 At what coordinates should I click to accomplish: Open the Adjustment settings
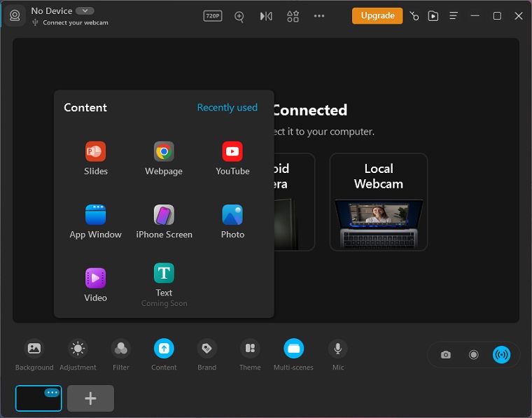pos(78,354)
